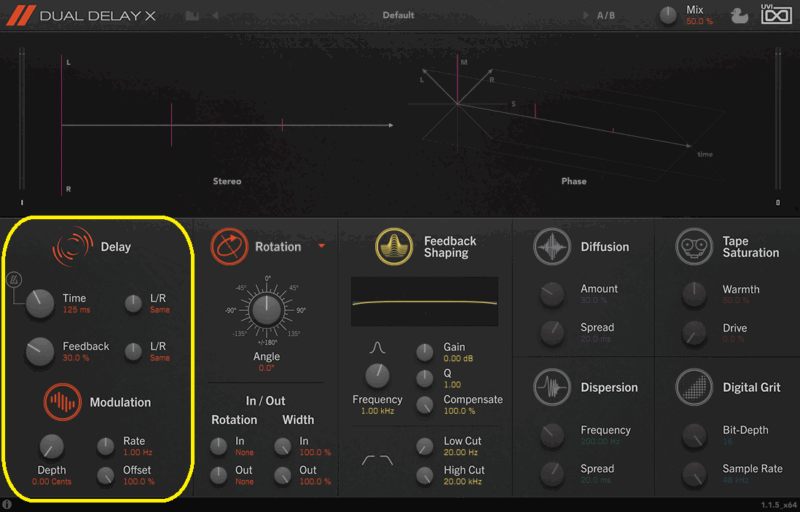Click the 0.00 Cents depth value
The image size is (800, 512).
52,481
